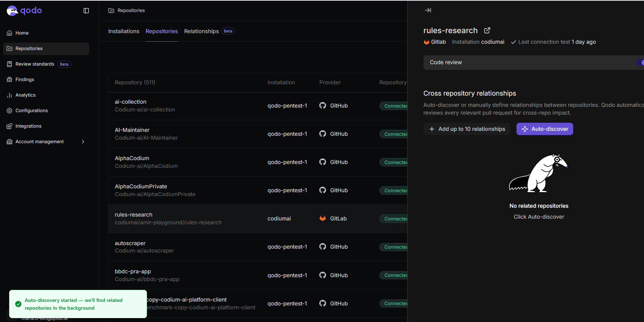
Task: Click GitHub icon in ai-collection row
Action: coord(323,105)
